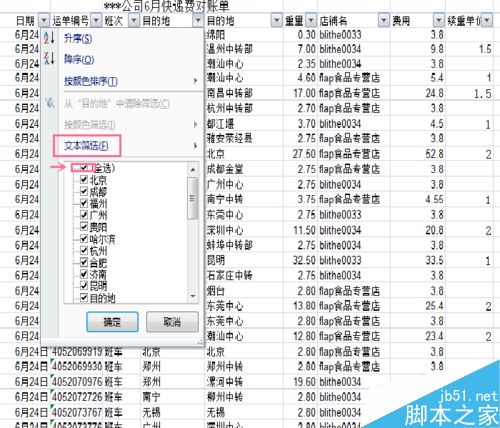
Task: Click the ascending sort A-Z icon
Action: pos(49,38)
